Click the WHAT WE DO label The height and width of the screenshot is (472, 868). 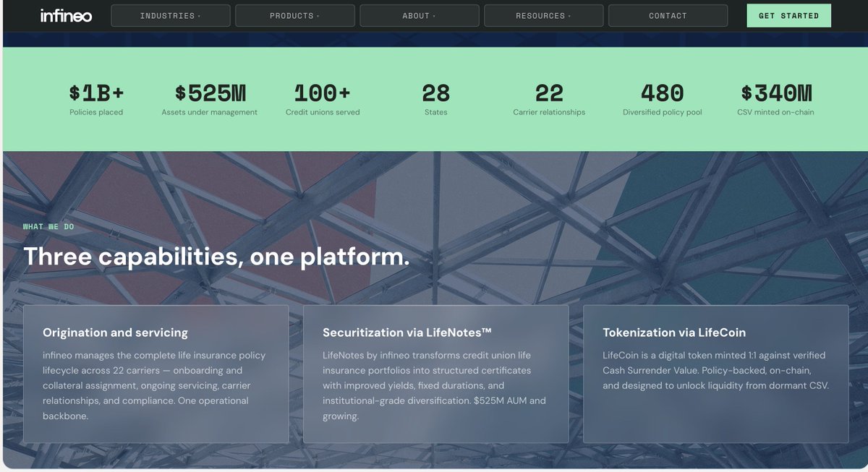click(48, 227)
